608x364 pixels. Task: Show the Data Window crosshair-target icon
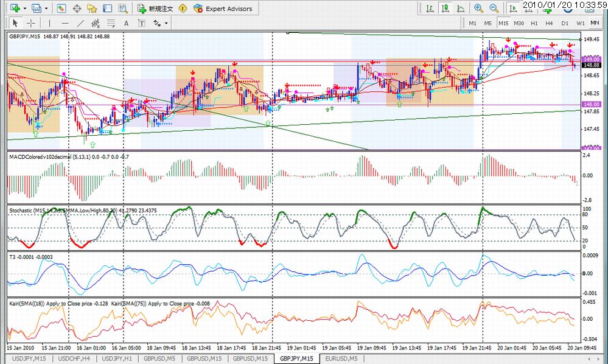77,8
